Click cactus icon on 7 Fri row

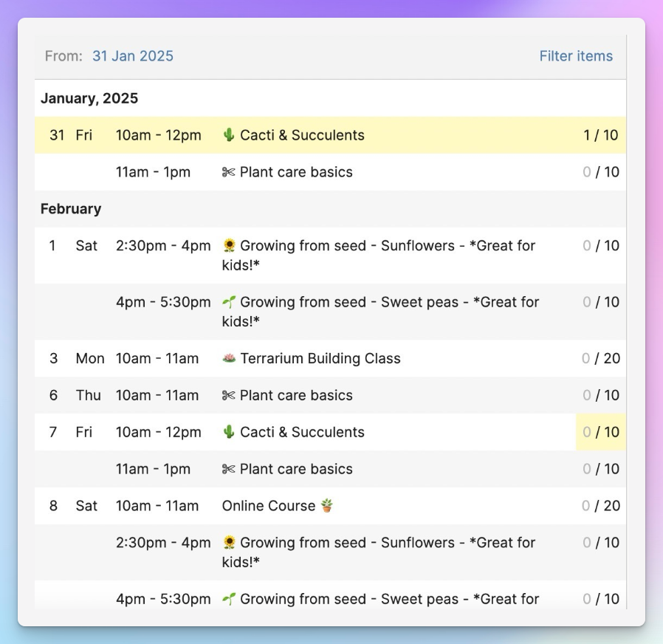(x=229, y=432)
